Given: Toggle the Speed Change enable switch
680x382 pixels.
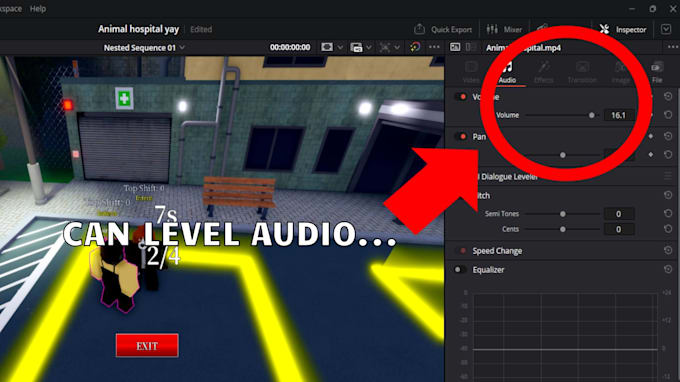Looking at the screenshot, I should click(461, 250).
